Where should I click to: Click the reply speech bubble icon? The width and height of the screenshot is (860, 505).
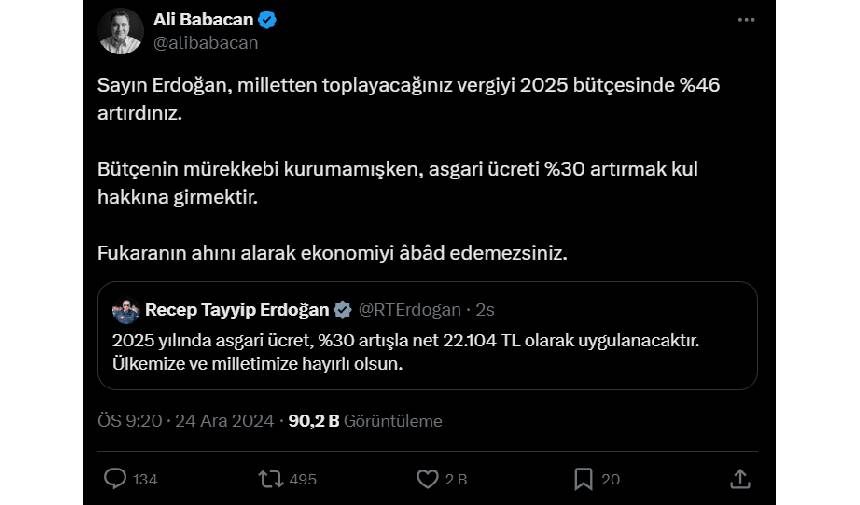(116, 479)
